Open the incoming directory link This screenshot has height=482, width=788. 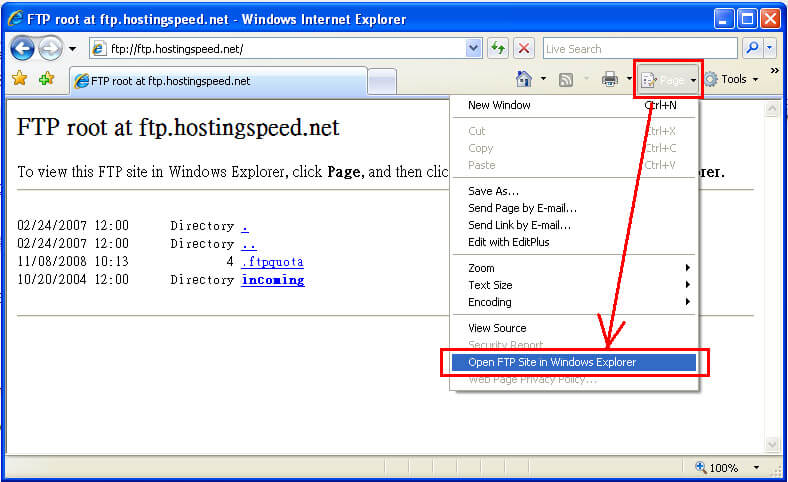pyautogui.click(x=272, y=280)
